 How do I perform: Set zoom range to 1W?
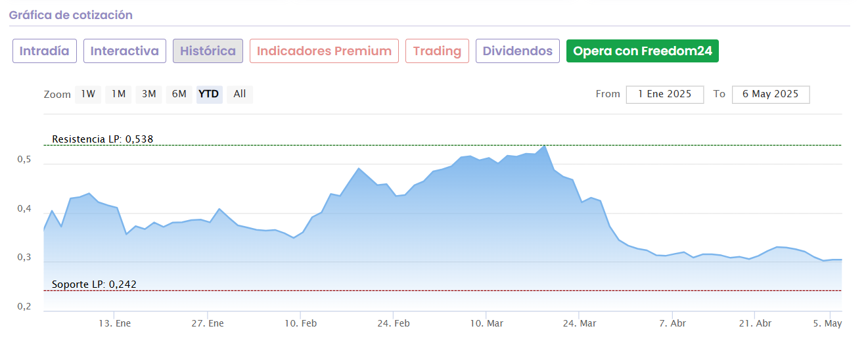click(88, 94)
